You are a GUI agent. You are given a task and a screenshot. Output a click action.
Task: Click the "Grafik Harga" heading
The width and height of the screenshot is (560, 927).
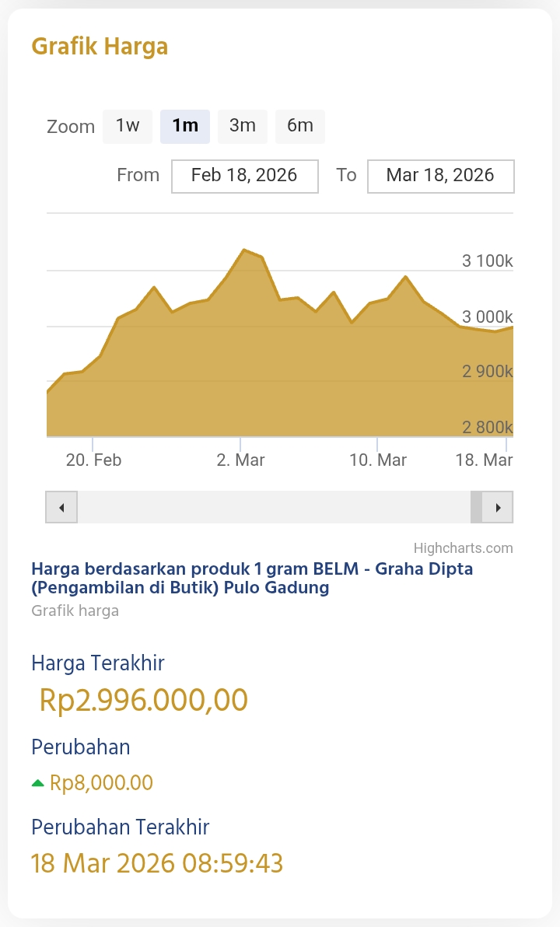click(100, 47)
